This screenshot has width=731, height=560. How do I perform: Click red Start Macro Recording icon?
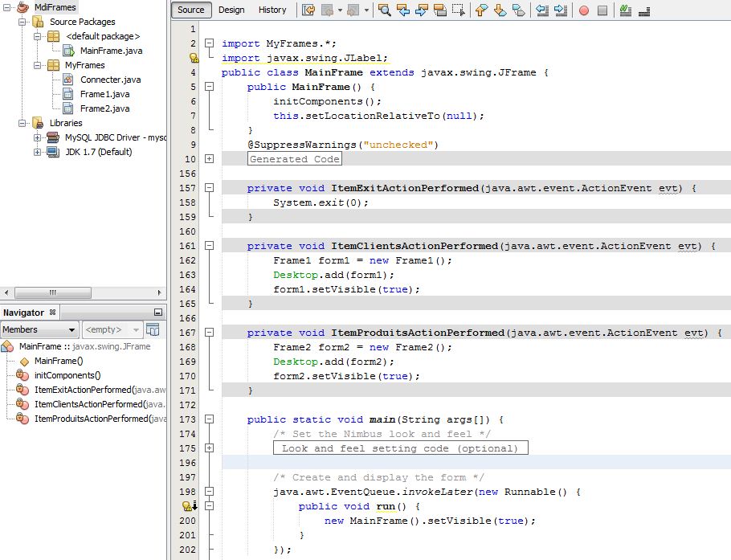coord(584,10)
